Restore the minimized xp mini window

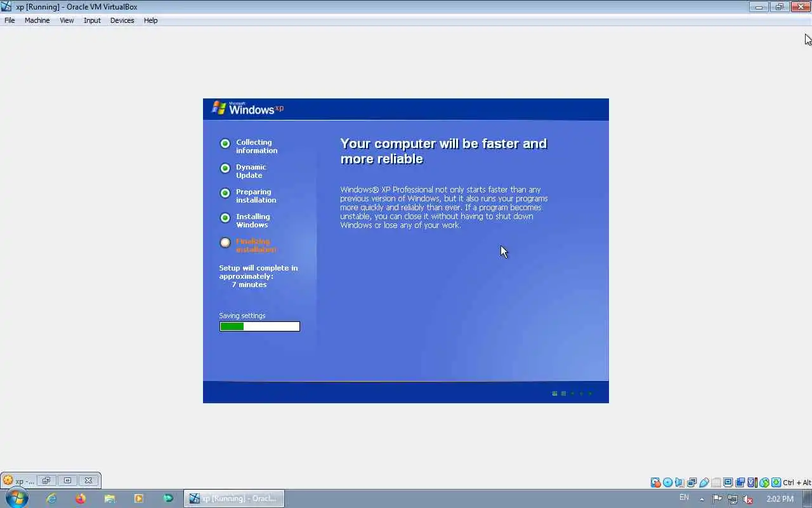click(46, 481)
